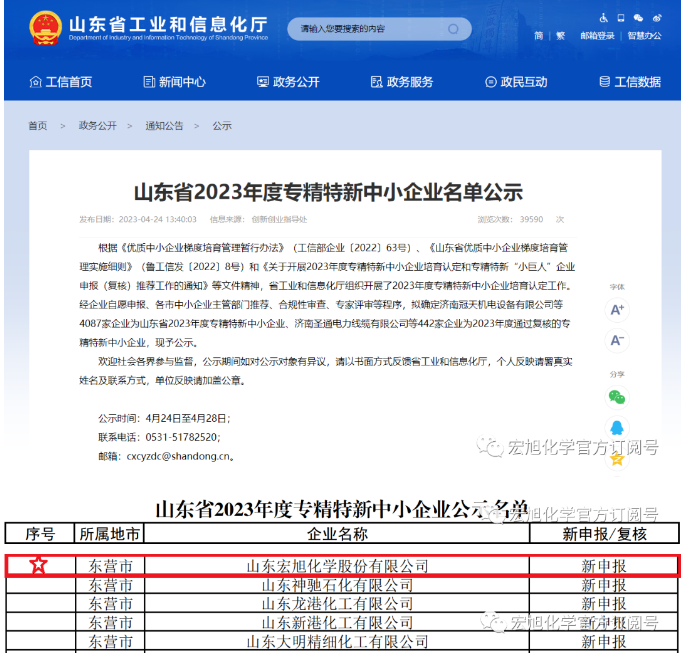Image resolution: width=682 pixels, height=658 pixels.
Task: Share article via green WeChat icon
Action: click(x=617, y=397)
